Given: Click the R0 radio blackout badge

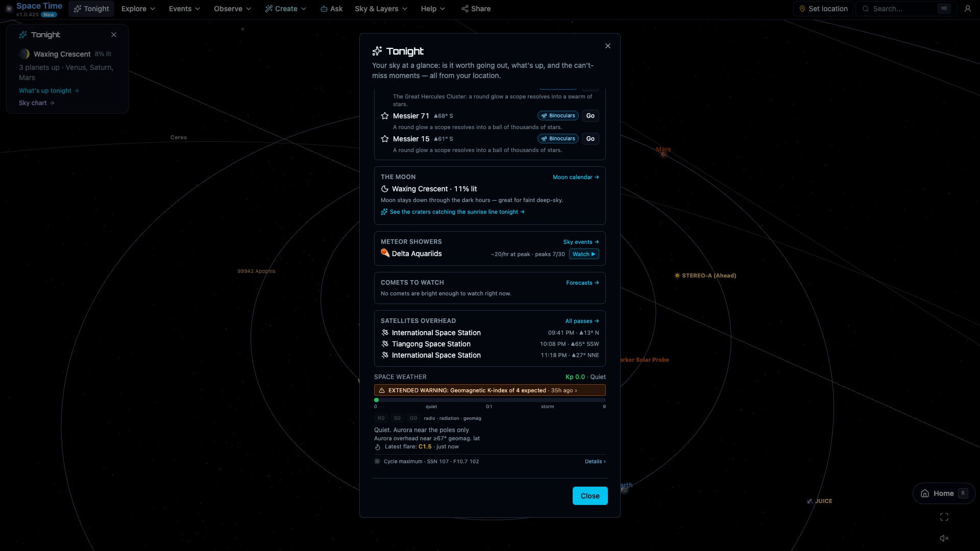Looking at the screenshot, I should (x=381, y=418).
